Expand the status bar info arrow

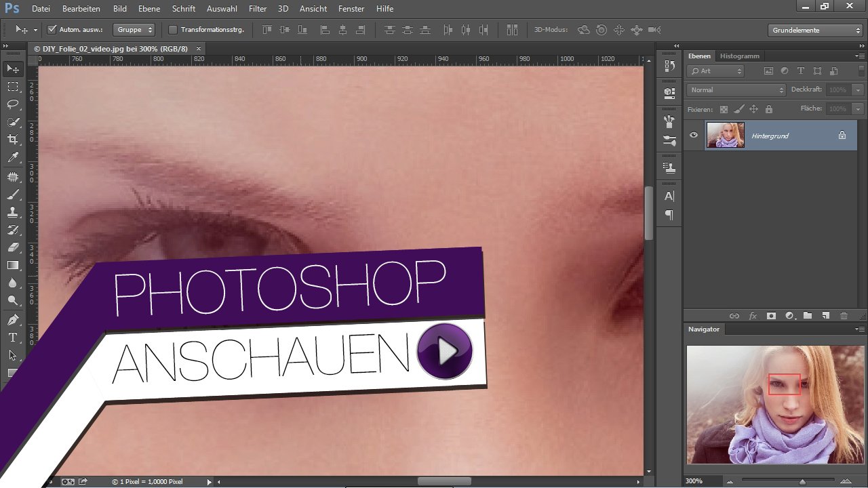(209, 482)
